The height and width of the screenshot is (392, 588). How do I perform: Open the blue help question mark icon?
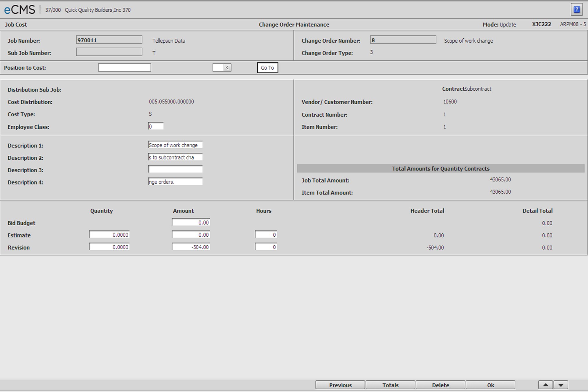577,10
